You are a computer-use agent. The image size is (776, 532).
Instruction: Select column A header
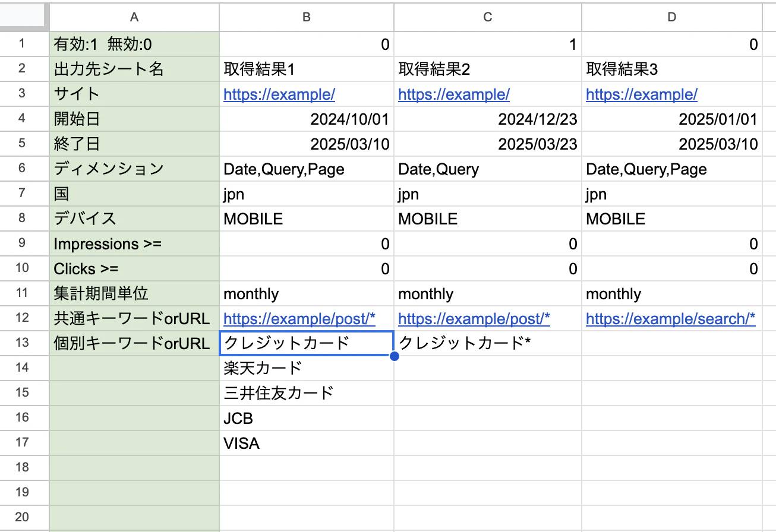pos(134,17)
